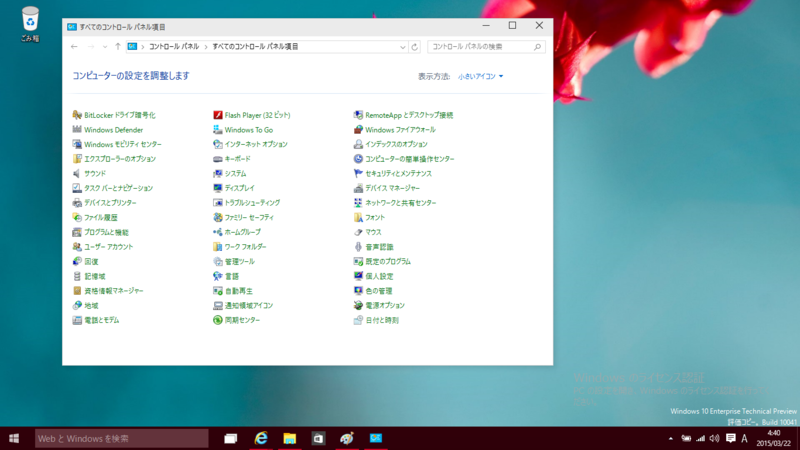This screenshot has height=450, width=800.
Task: Open BitLocker ドライブ暗号化 icon
Action: tap(77, 115)
